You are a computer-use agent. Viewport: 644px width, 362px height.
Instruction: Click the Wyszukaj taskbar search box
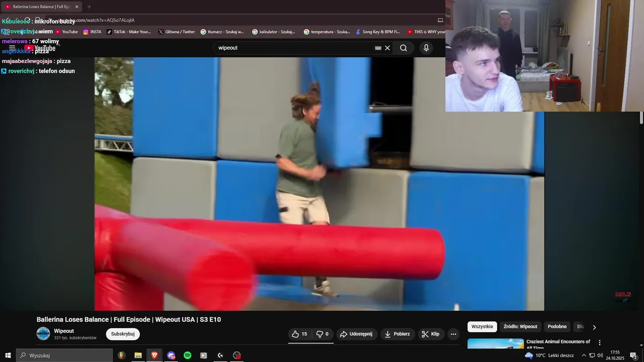64,355
